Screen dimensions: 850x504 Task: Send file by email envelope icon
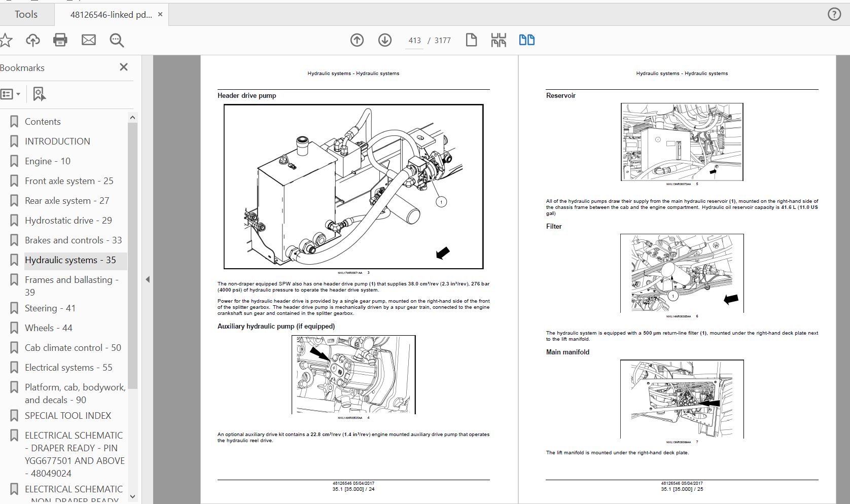point(89,40)
